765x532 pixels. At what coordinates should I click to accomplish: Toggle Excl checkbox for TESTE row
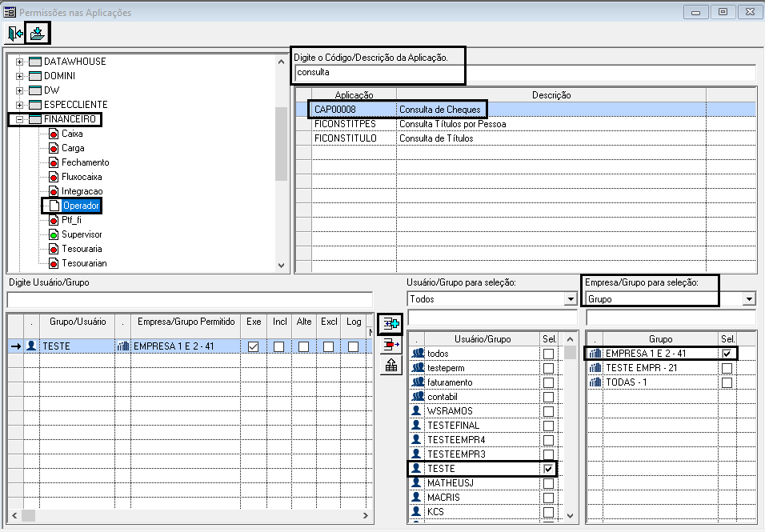(x=328, y=346)
